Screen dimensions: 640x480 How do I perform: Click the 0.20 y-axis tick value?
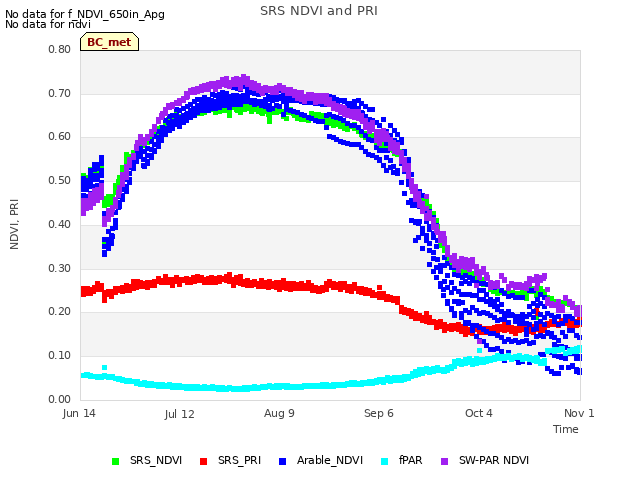coord(60,311)
